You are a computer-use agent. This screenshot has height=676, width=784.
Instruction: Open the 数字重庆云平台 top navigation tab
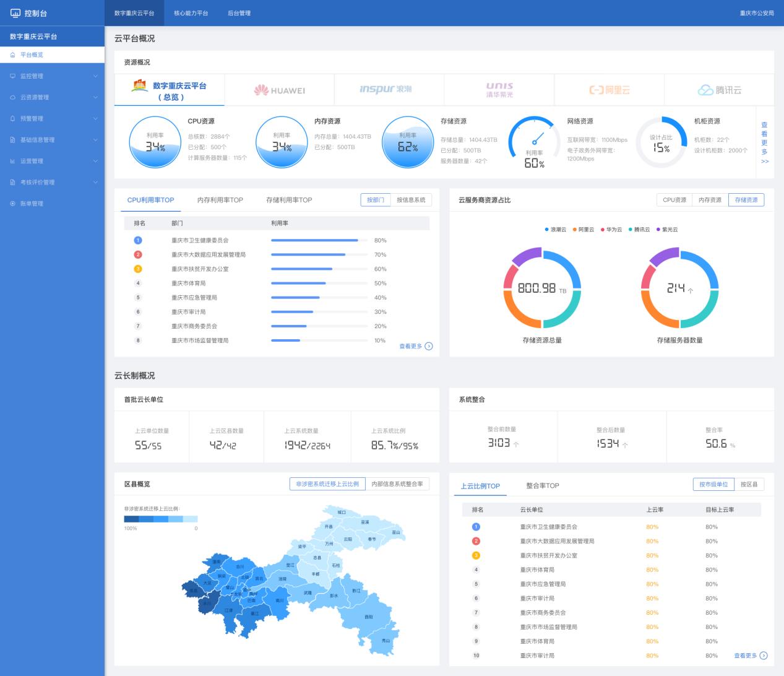point(134,13)
